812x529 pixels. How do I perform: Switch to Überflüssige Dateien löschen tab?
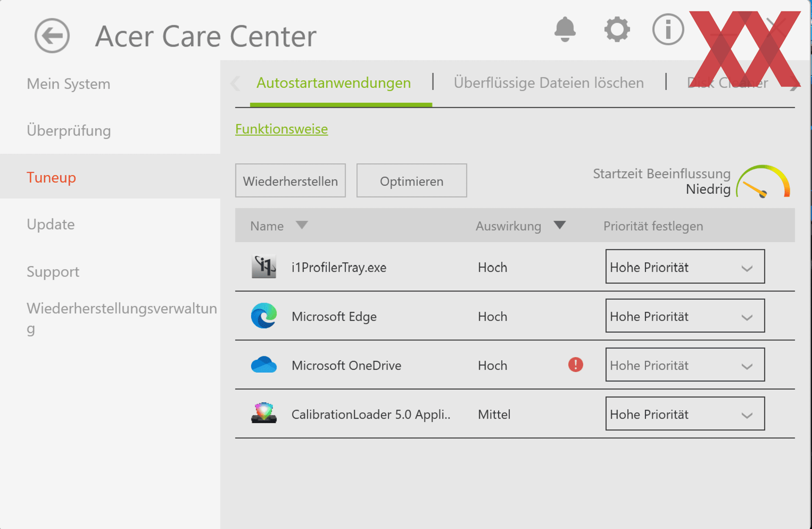tap(549, 83)
